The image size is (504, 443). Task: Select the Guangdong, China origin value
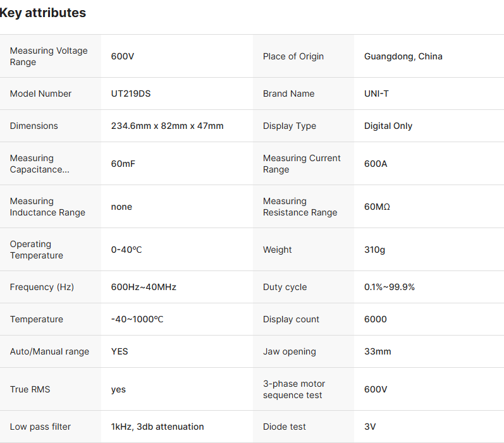(x=403, y=56)
